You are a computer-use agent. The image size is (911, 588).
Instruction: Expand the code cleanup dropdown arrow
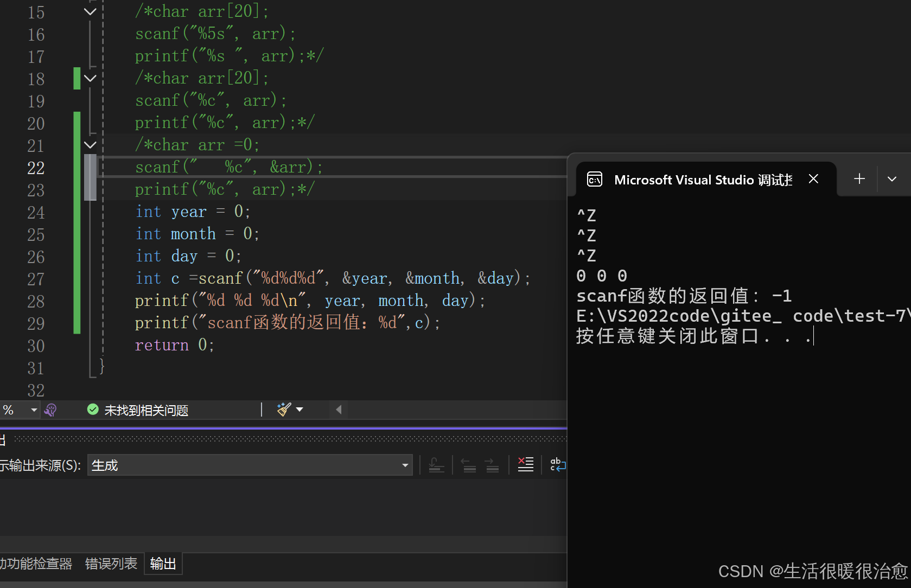coord(300,410)
